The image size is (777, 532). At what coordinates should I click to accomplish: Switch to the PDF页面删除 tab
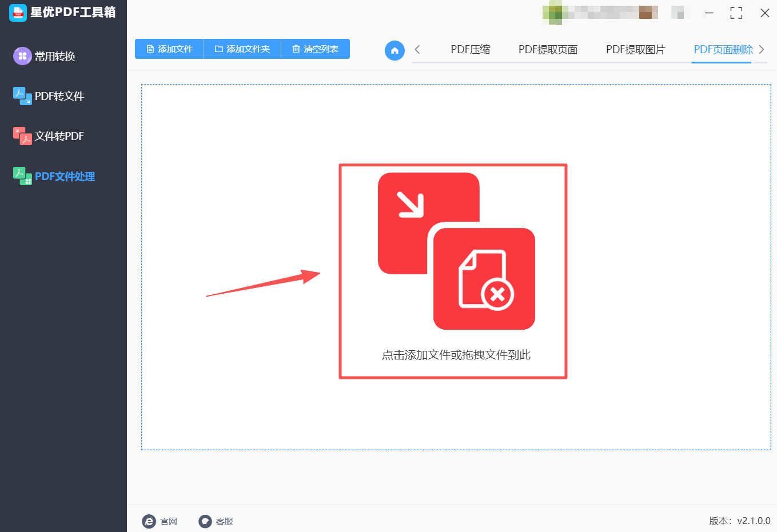pos(723,50)
